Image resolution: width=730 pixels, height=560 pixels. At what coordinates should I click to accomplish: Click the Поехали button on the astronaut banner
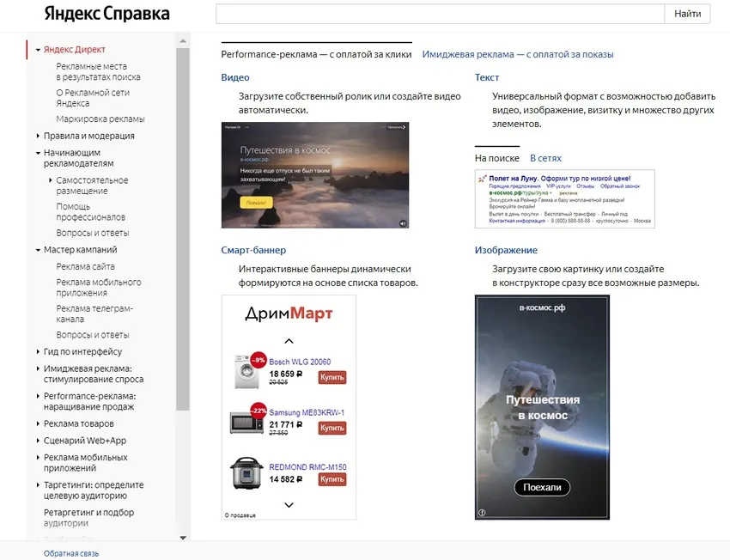(x=544, y=487)
